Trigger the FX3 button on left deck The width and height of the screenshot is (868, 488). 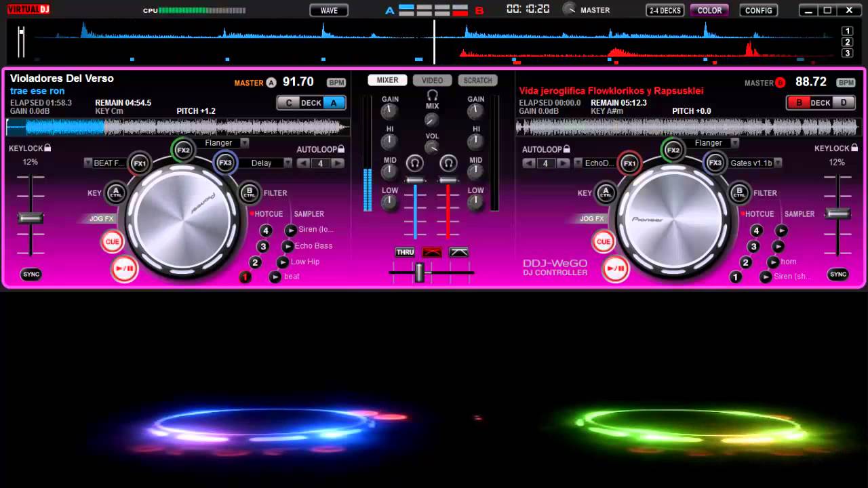point(225,163)
